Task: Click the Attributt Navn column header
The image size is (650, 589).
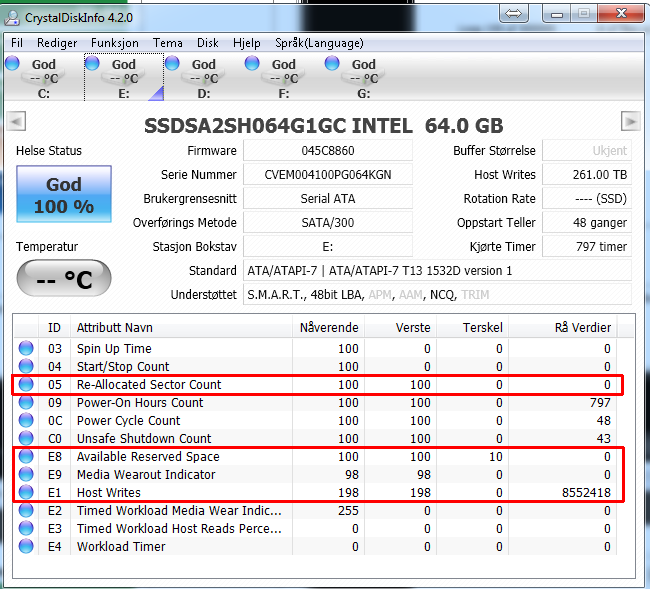Action: (181, 327)
